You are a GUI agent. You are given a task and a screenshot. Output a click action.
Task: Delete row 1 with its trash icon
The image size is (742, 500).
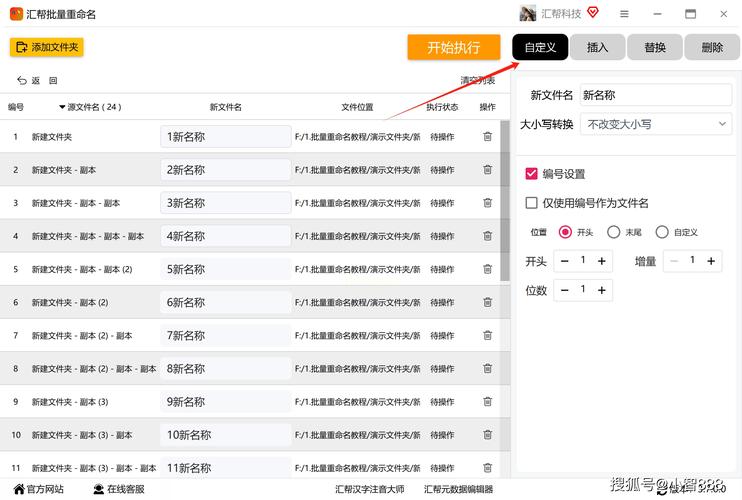pos(487,137)
